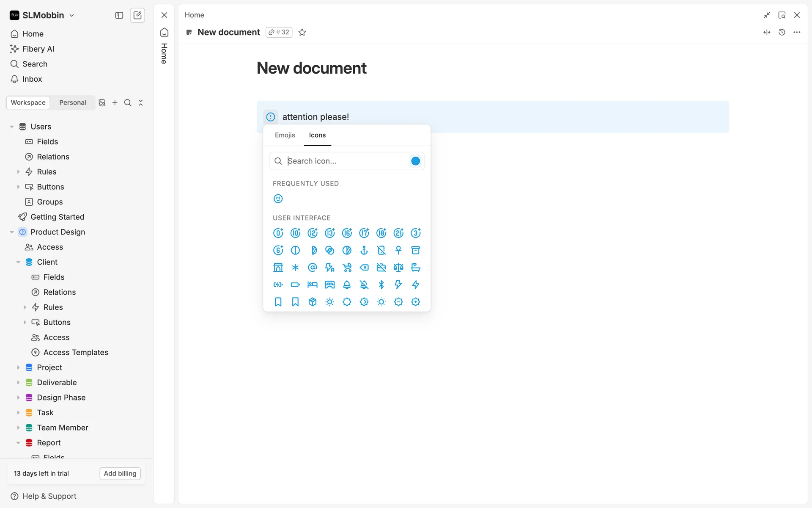Switch to the Emojis tab

(x=285, y=135)
